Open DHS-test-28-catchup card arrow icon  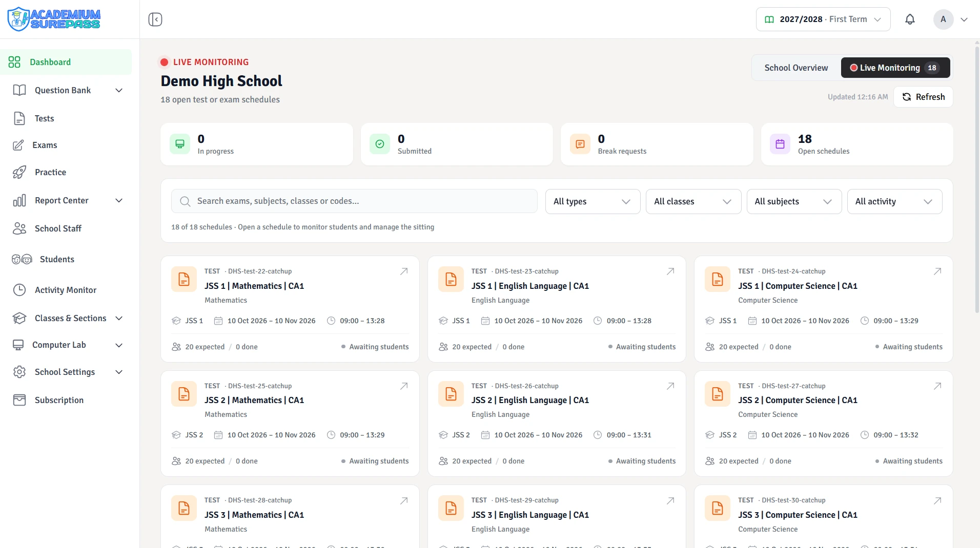tap(404, 500)
